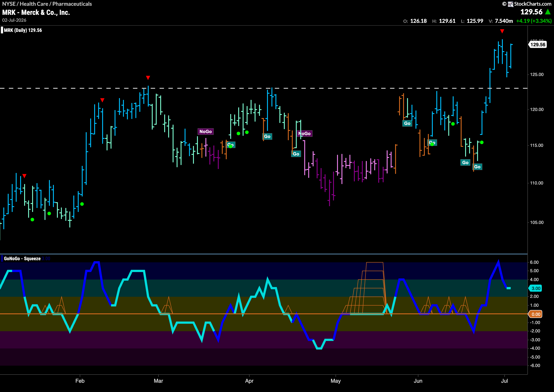Click the low value 125.99
The width and height of the screenshot is (554, 392).
[x=475, y=21]
